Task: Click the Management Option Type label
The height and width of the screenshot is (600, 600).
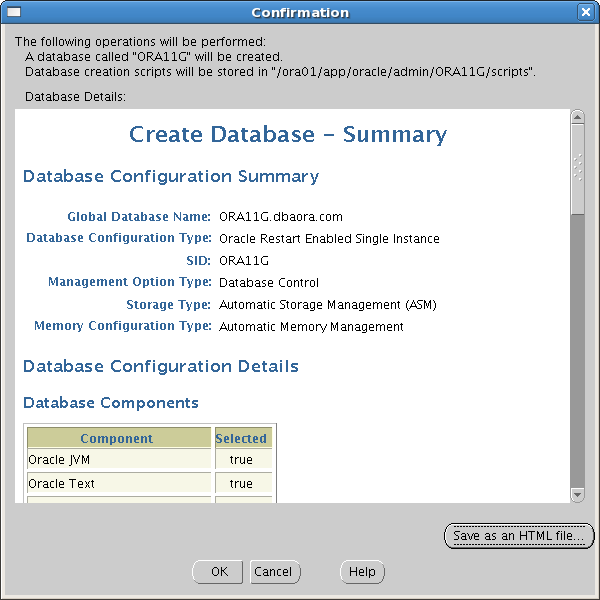Action: click(129, 282)
